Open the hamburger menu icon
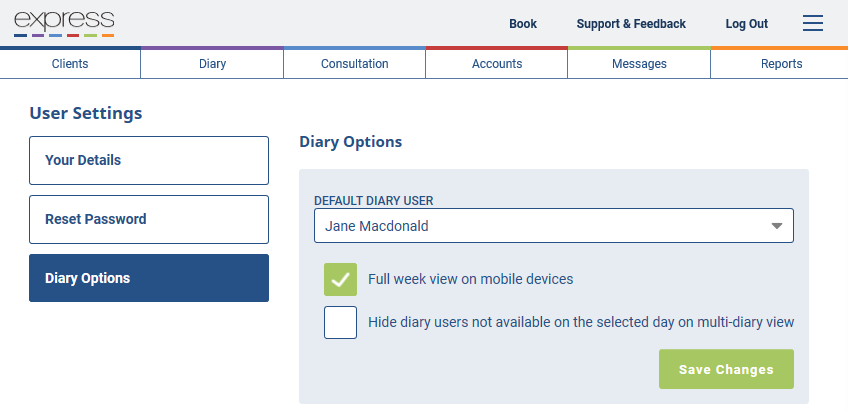848x411 pixels. click(x=812, y=23)
